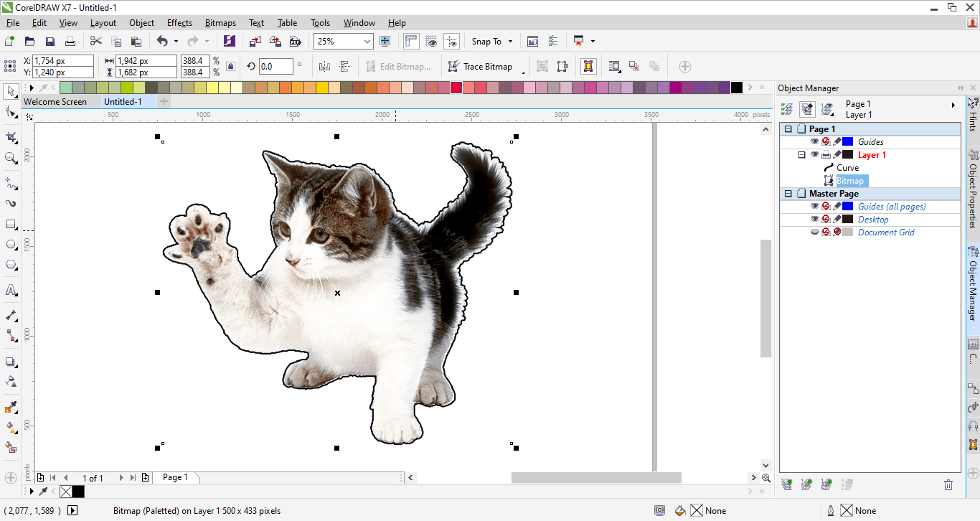The width and height of the screenshot is (980, 521).
Task: Open the Object Manager flyout arrow
Action: pos(953,105)
